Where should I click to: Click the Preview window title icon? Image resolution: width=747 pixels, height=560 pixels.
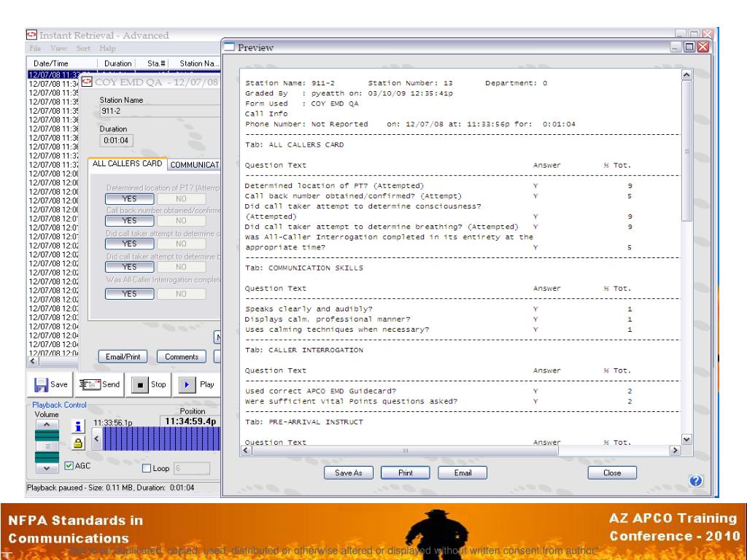[x=230, y=47]
